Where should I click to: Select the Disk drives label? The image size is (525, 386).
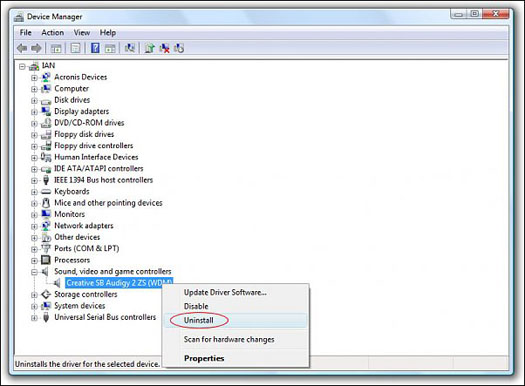coord(72,100)
